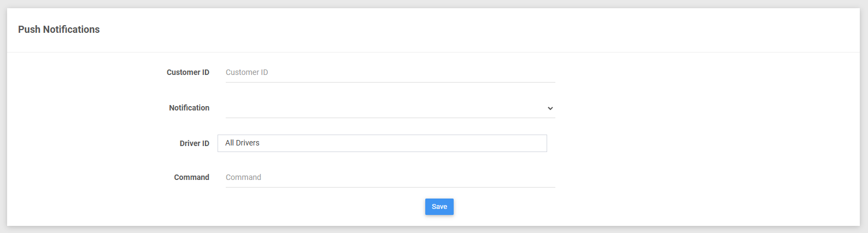868x233 pixels.
Task: Click the 'All Drivers' text in Driver ID
Action: pos(242,143)
